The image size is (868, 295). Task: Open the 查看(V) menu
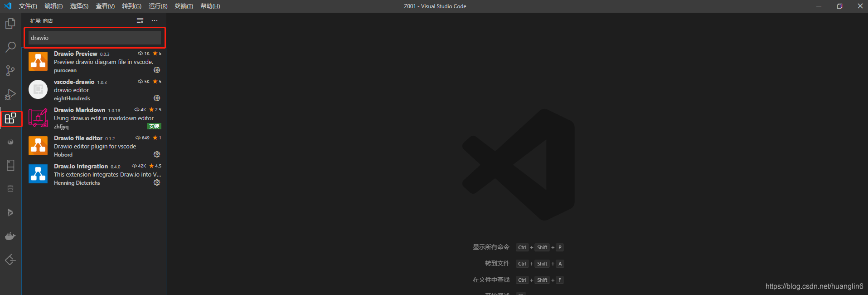[x=105, y=6]
